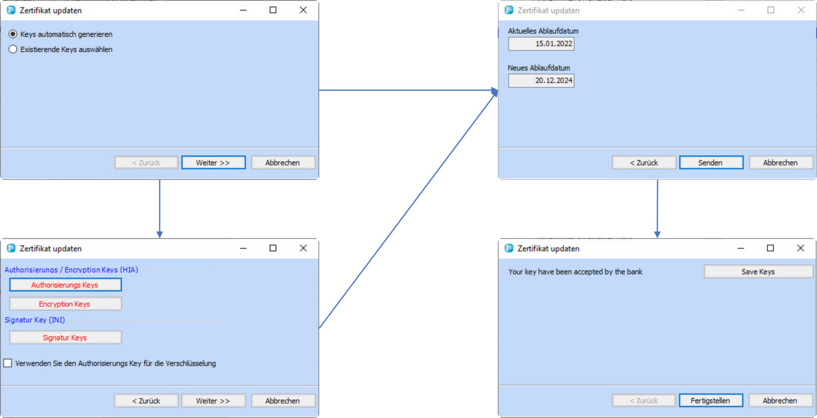Click the "Aktuelles Ablaufdatum" date field
Screen dimensions: 817x418
541,44
